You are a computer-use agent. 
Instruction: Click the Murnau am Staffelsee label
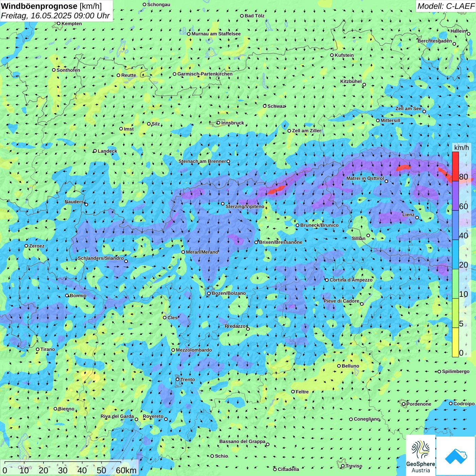click(x=216, y=34)
